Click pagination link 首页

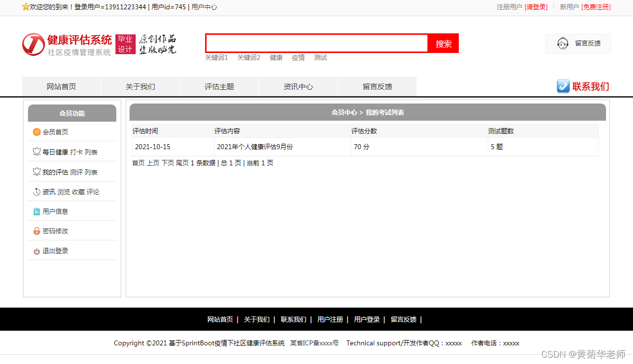click(138, 163)
